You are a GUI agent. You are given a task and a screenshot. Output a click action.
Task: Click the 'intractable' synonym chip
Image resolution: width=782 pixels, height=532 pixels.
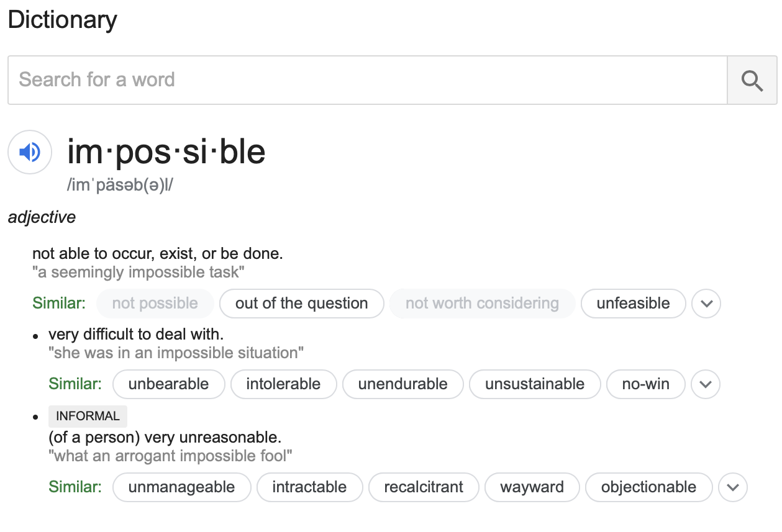(309, 487)
